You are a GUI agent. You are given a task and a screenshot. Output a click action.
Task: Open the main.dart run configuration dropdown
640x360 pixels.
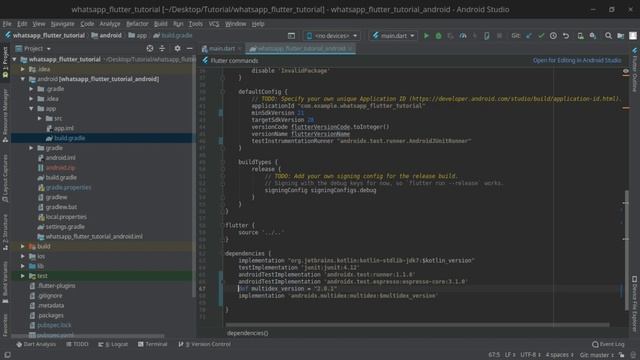393,36
